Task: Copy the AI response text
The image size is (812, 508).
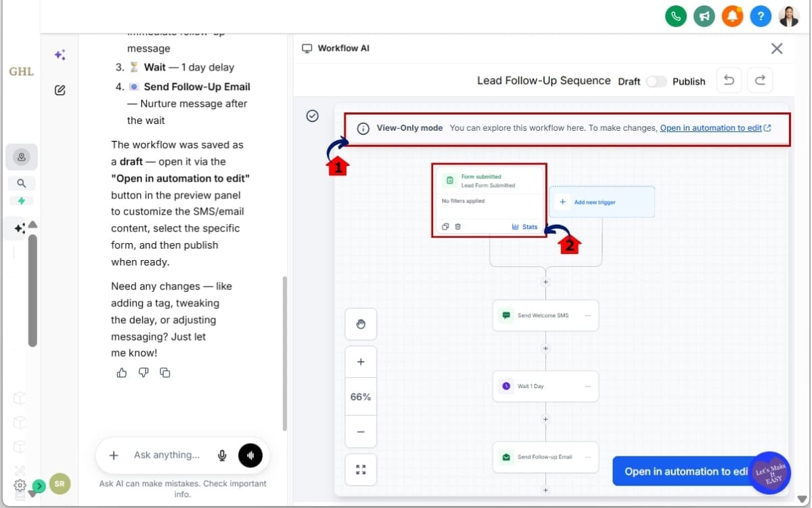Action: point(165,373)
